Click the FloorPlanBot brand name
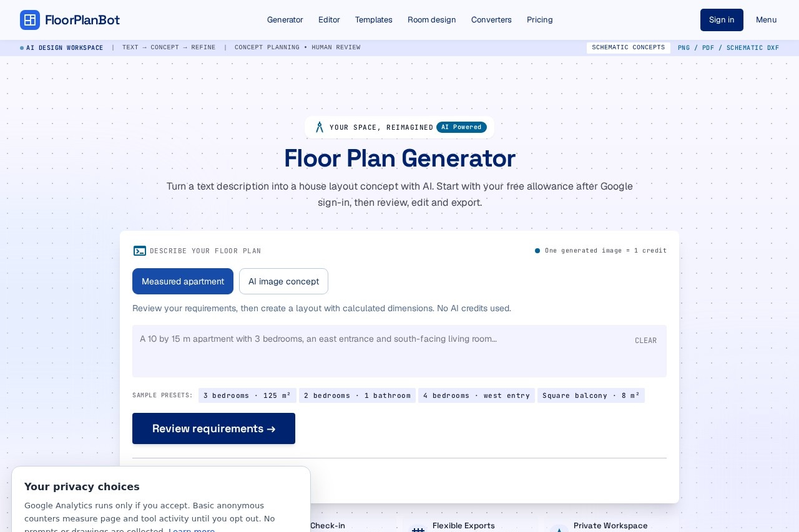Image resolution: width=799 pixels, height=532 pixels. tap(82, 20)
